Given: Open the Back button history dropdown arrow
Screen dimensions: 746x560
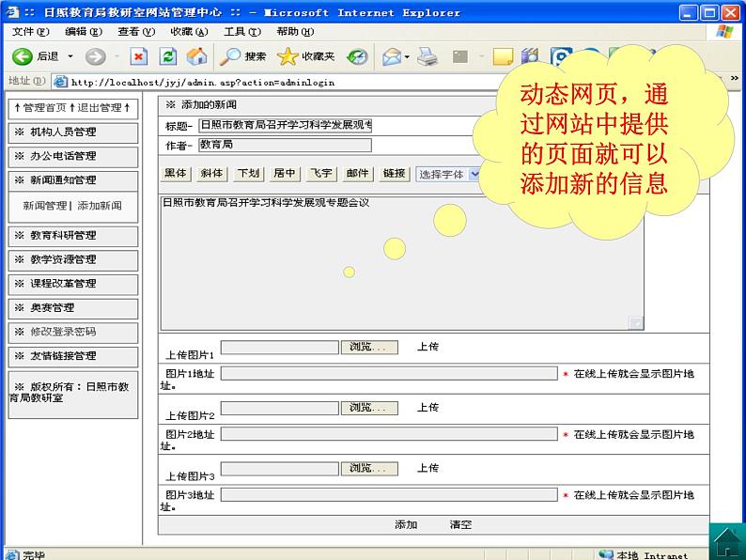Looking at the screenshot, I should tap(70, 56).
